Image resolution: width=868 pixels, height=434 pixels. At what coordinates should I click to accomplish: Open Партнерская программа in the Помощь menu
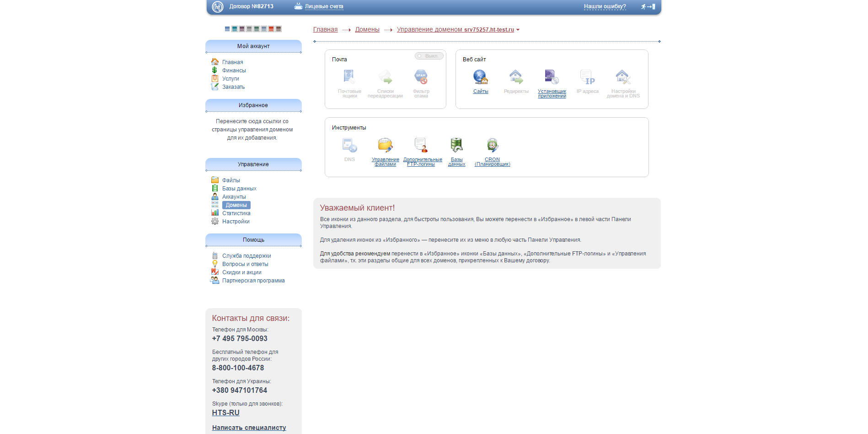253,281
